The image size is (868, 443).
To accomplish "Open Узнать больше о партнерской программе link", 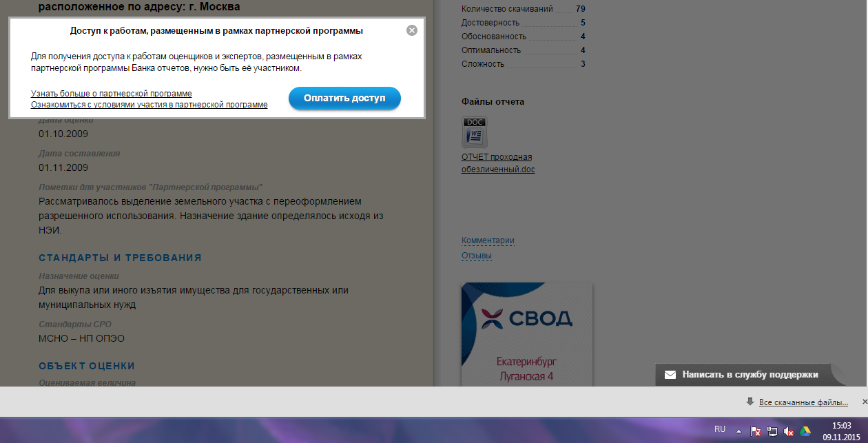I will (111, 94).
